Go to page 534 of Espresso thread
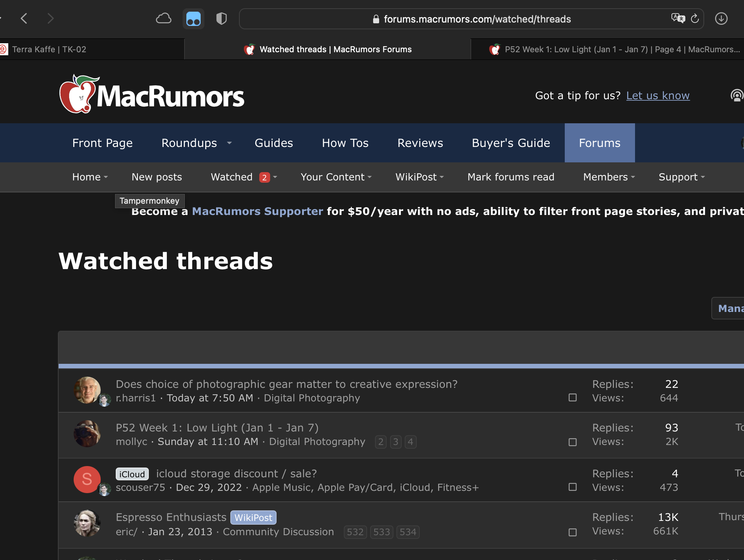 tap(408, 532)
